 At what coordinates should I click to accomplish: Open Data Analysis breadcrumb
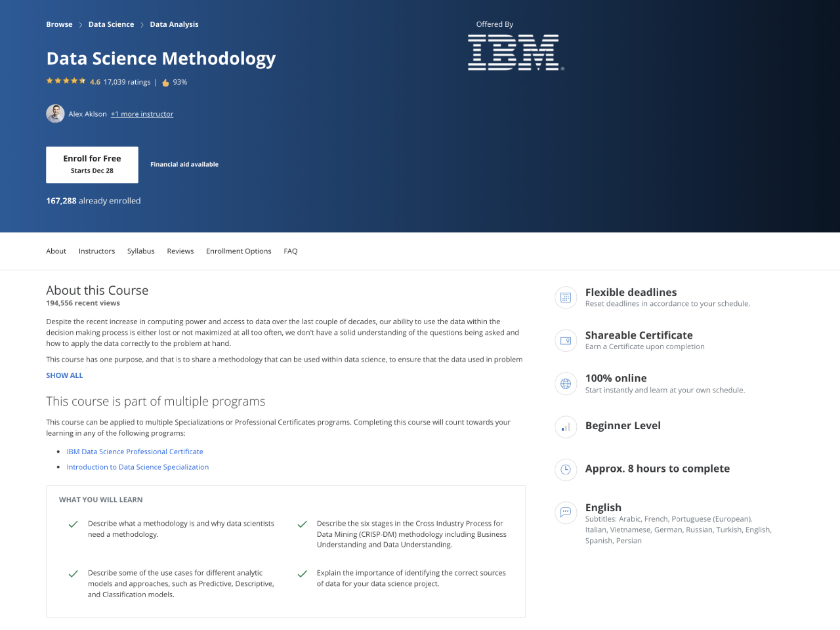point(174,24)
